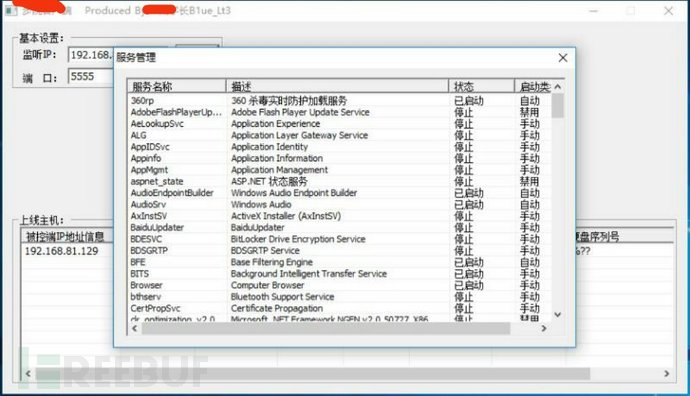Select BITS Background Intelligent Transfer Service

[x=339, y=274]
